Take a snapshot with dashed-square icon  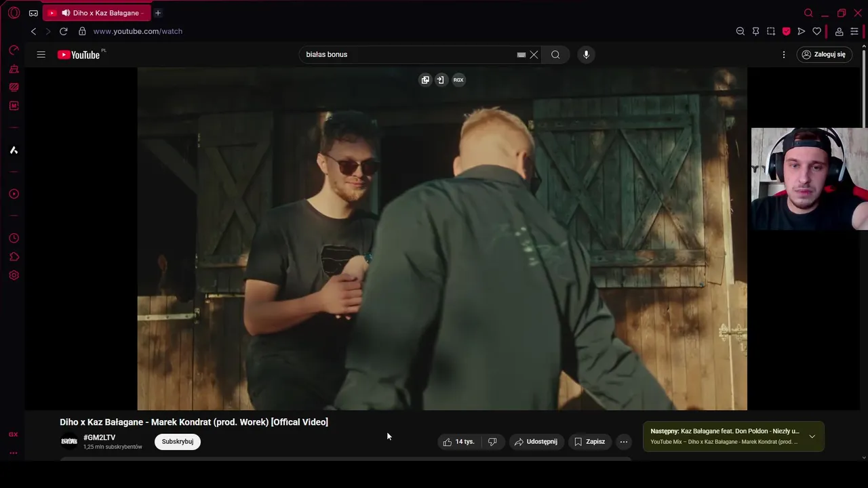[771, 31]
